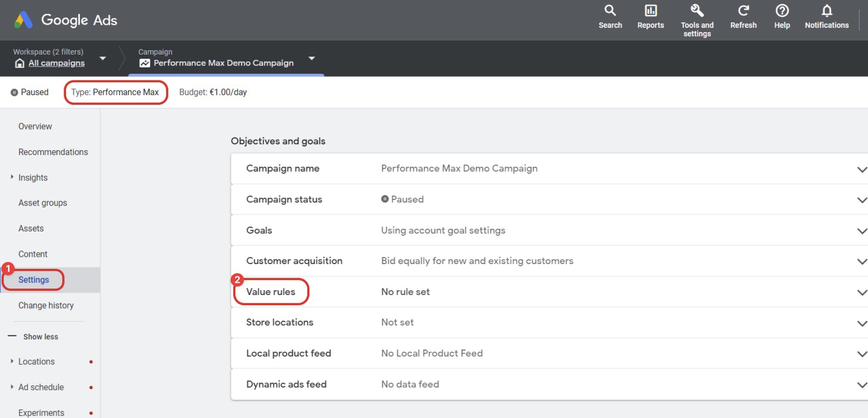
Task: Click the All campaigns home icon
Action: (20, 63)
